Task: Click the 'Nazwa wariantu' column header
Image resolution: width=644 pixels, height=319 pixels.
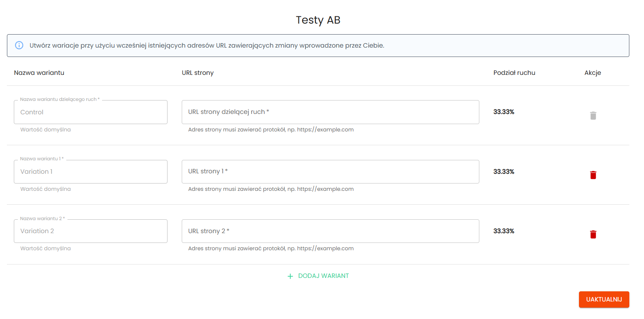Action: (x=39, y=73)
